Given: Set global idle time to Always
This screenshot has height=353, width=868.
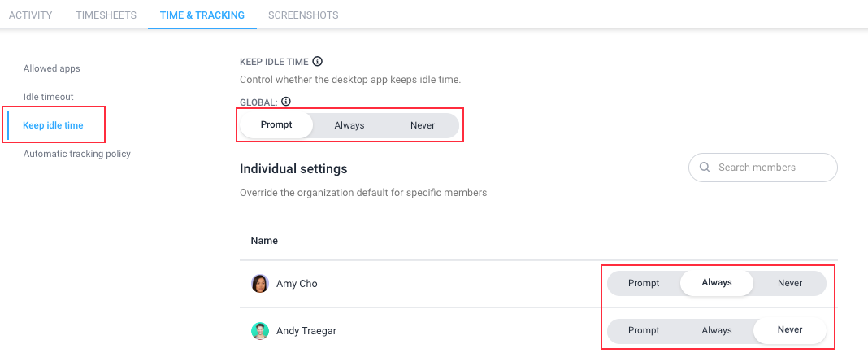Looking at the screenshot, I should coord(349,125).
